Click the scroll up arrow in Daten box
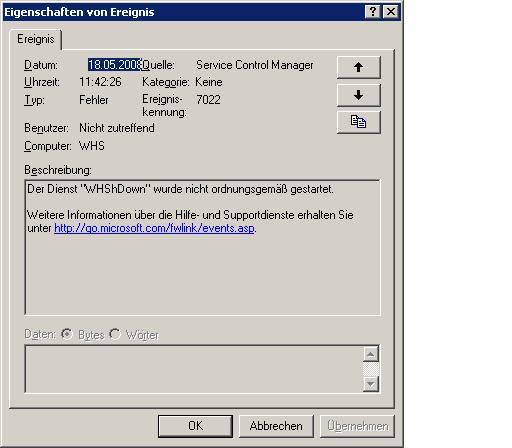Screen dimensions: 512x448 click(x=371, y=354)
